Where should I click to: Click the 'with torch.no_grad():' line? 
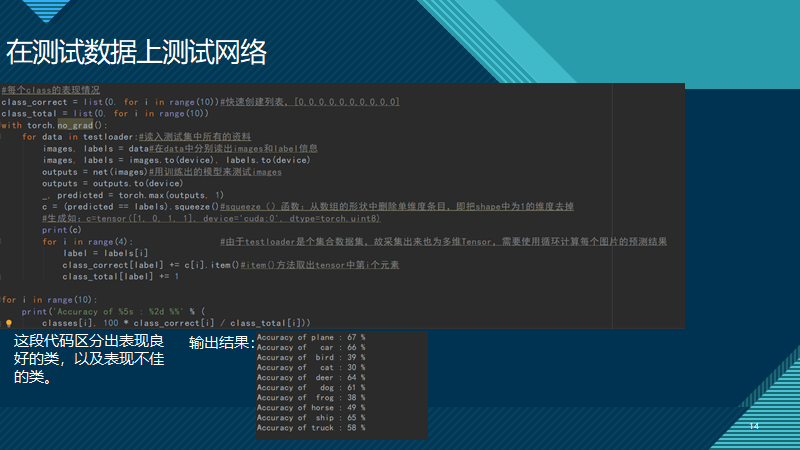pos(54,125)
